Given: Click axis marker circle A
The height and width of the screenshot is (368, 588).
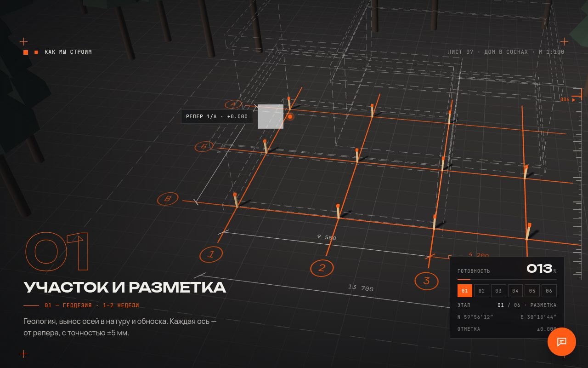Looking at the screenshot, I should coord(233,104).
